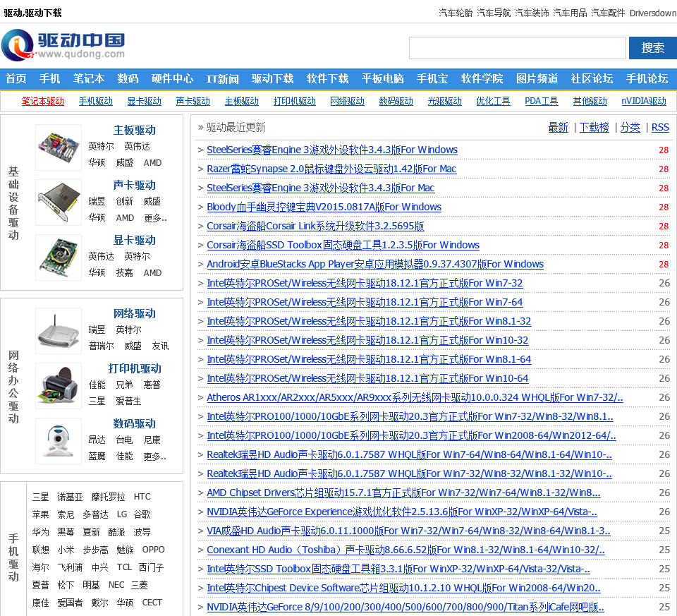Click Driversdown in the top links

(x=653, y=13)
